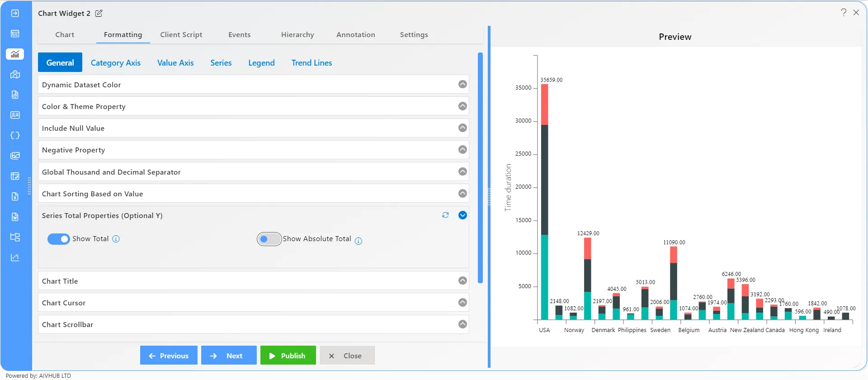Switch to the Client Script tab

(x=181, y=34)
